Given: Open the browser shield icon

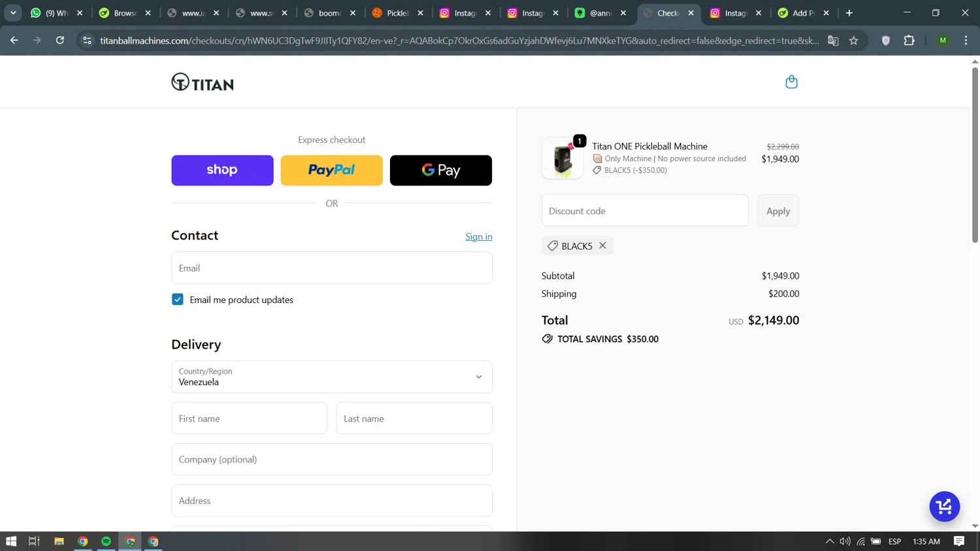Looking at the screenshot, I should click(886, 40).
